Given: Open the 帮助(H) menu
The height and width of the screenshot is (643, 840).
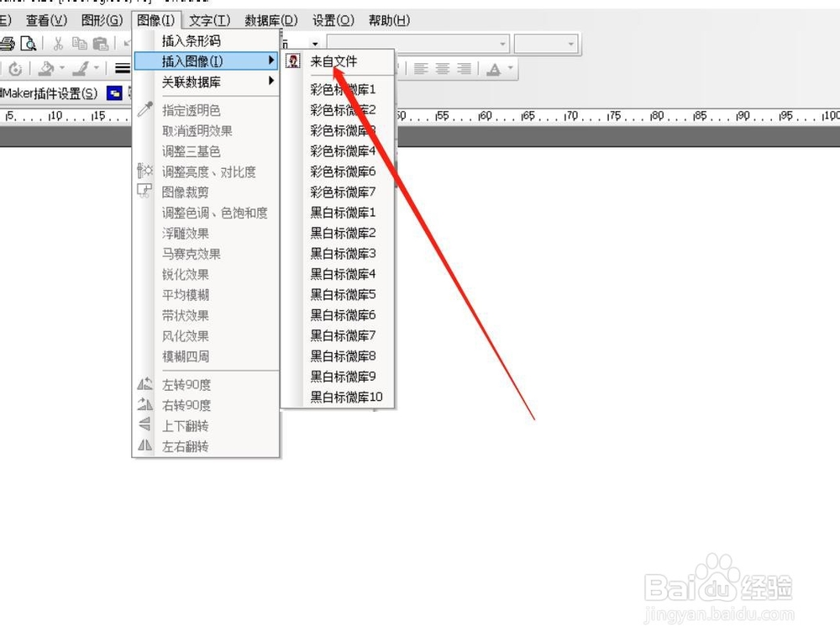Looking at the screenshot, I should (388, 19).
